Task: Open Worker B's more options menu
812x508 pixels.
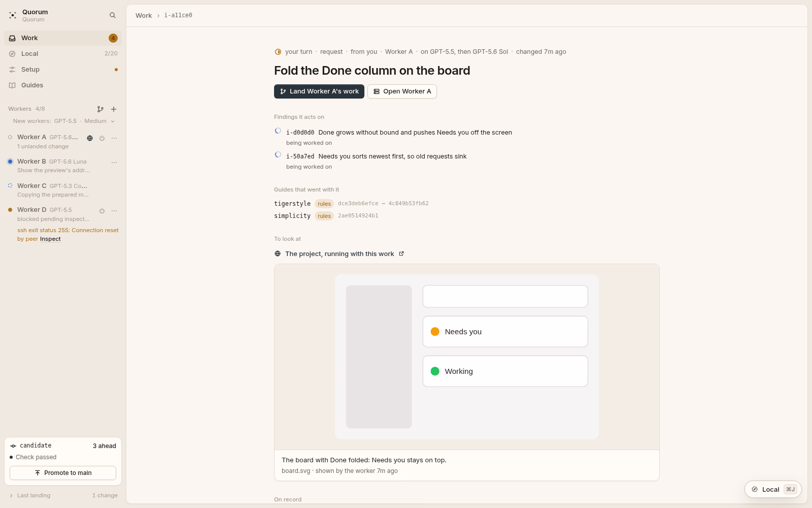Action: coord(114,163)
